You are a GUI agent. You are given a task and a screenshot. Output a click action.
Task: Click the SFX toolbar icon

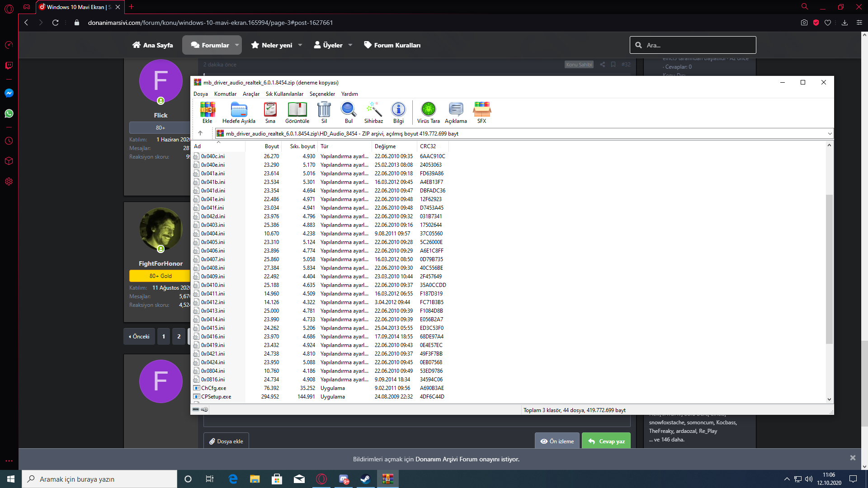coord(482,113)
